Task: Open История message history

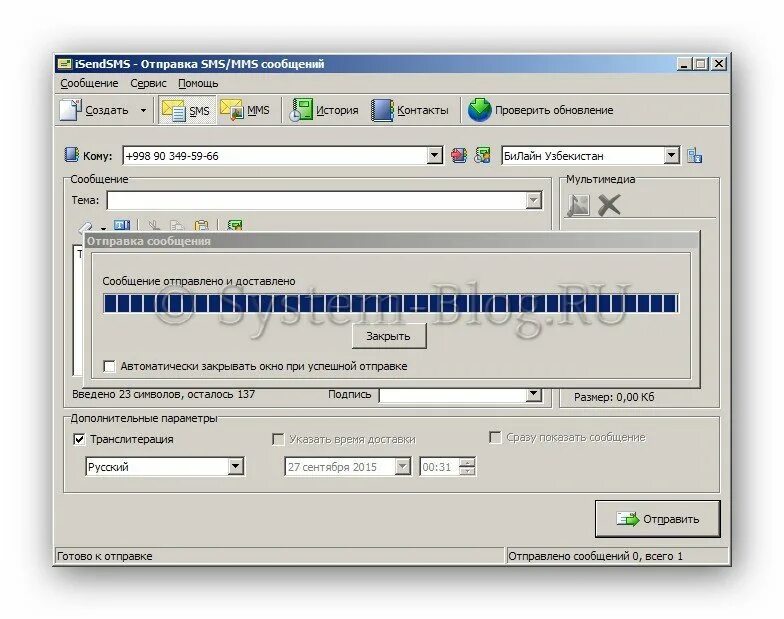Action: click(x=324, y=110)
